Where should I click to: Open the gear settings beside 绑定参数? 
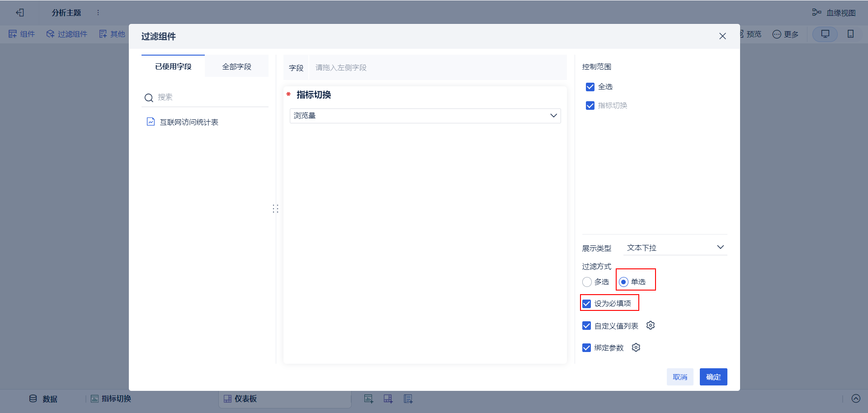point(636,347)
